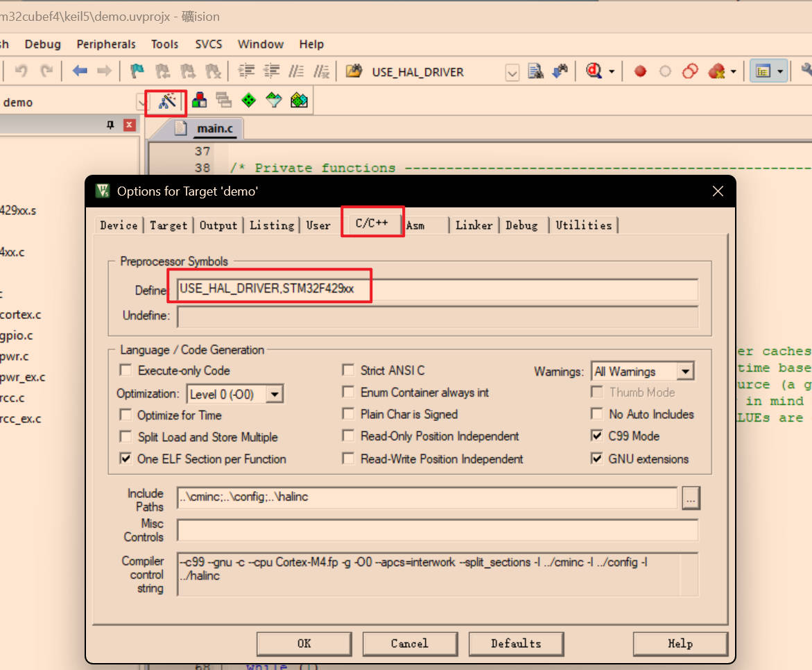Toggle One ELF Section per Function
This screenshot has height=670, width=812.
click(x=126, y=459)
